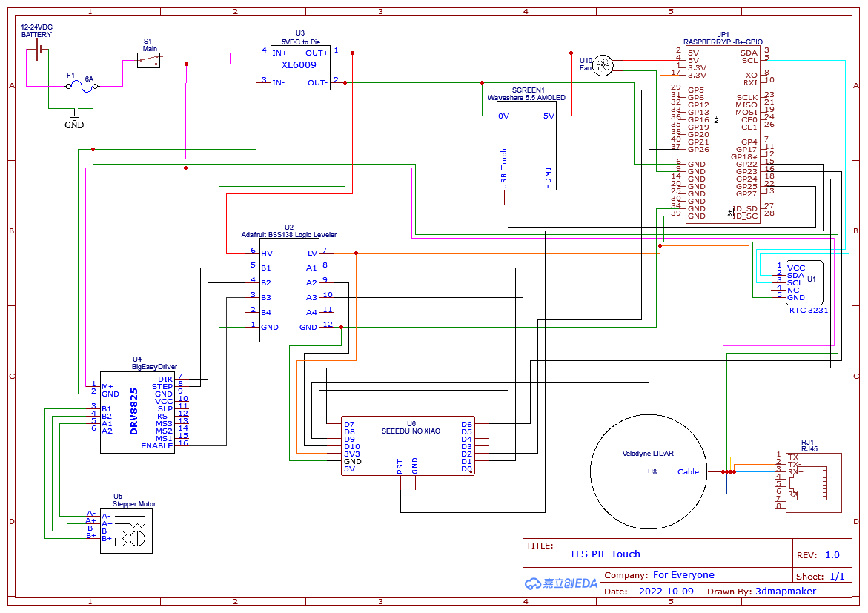868x613 pixels.
Task: Select the S1 Main switch symbol
Action: click(149, 60)
